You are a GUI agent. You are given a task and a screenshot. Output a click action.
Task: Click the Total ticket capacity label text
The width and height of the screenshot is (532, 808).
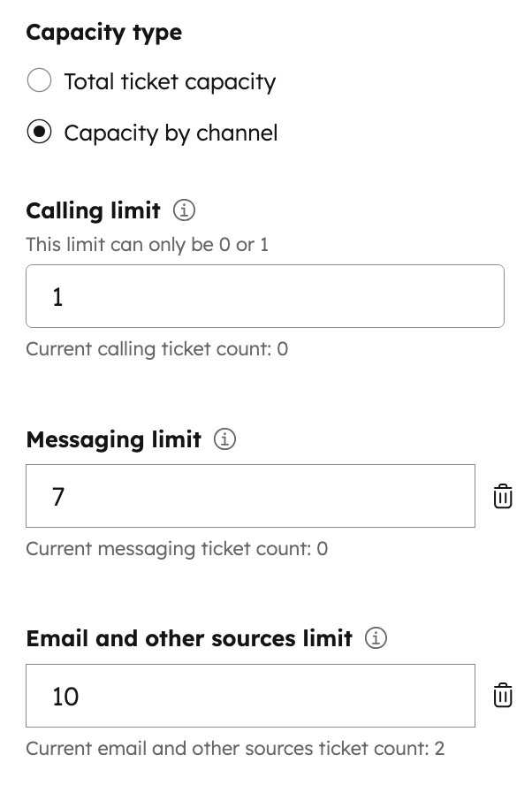pos(169,80)
